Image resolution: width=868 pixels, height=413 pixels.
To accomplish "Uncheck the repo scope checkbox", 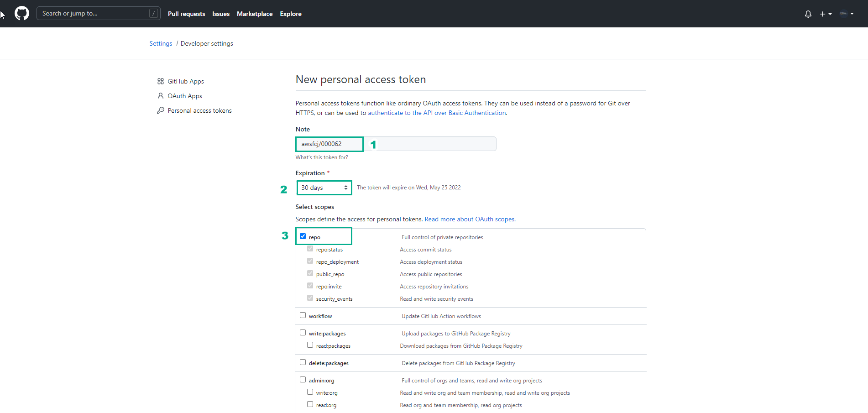I will (x=303, y=236).
